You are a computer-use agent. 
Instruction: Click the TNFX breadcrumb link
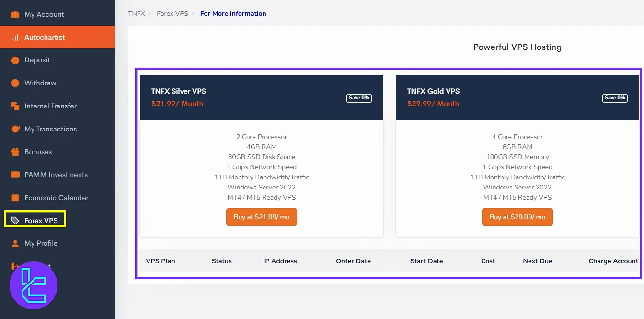pyautogui.click(x=136, y=13)
